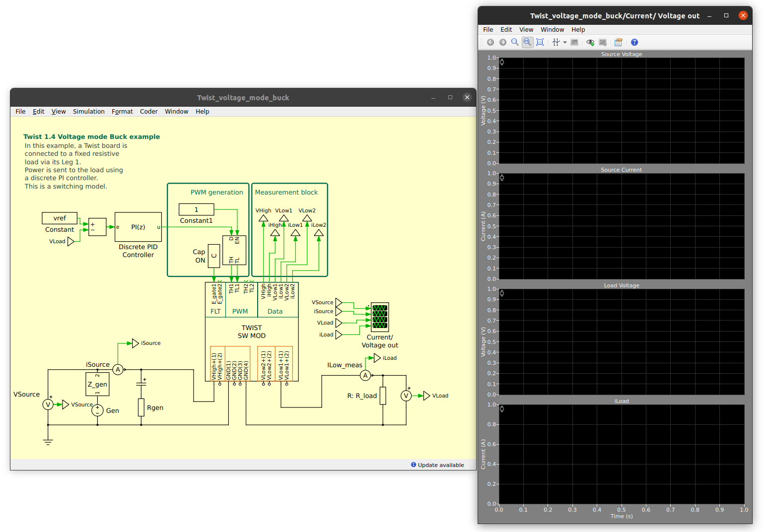The width and height of the screenshot is (771, 532).
Task: Open Window menu in scope window
Action: tap(552, 29)
